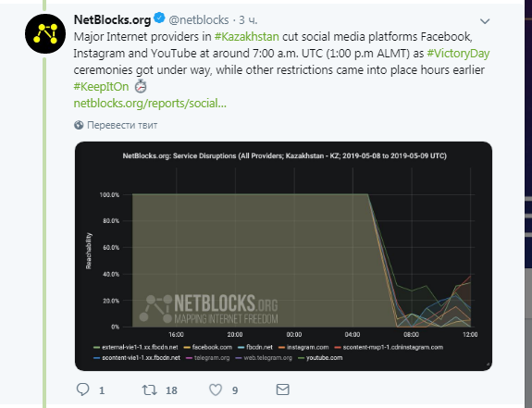Follow the netblocks.org/reports/social link
This screenshot has height=408, width=532.
click(x=150, y=103)
